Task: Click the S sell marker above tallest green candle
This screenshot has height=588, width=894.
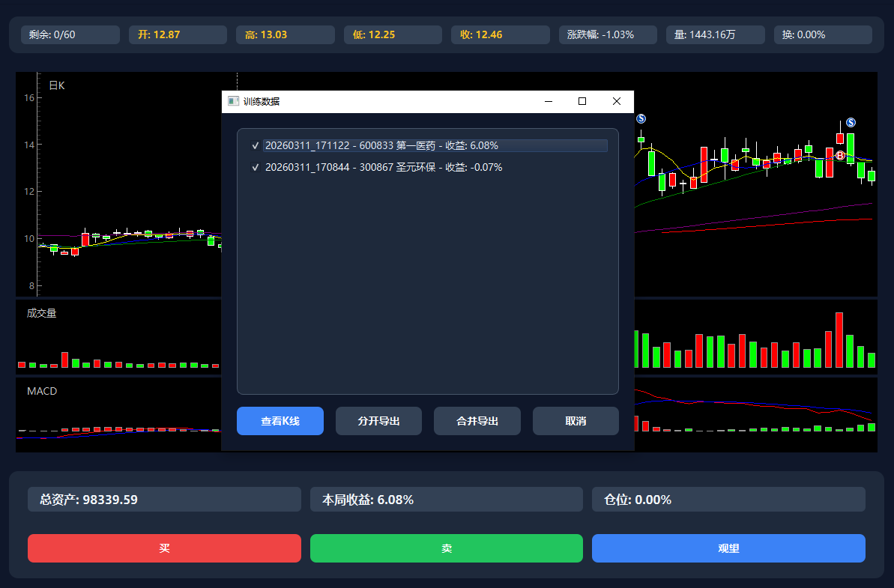Action: [851, 122]
